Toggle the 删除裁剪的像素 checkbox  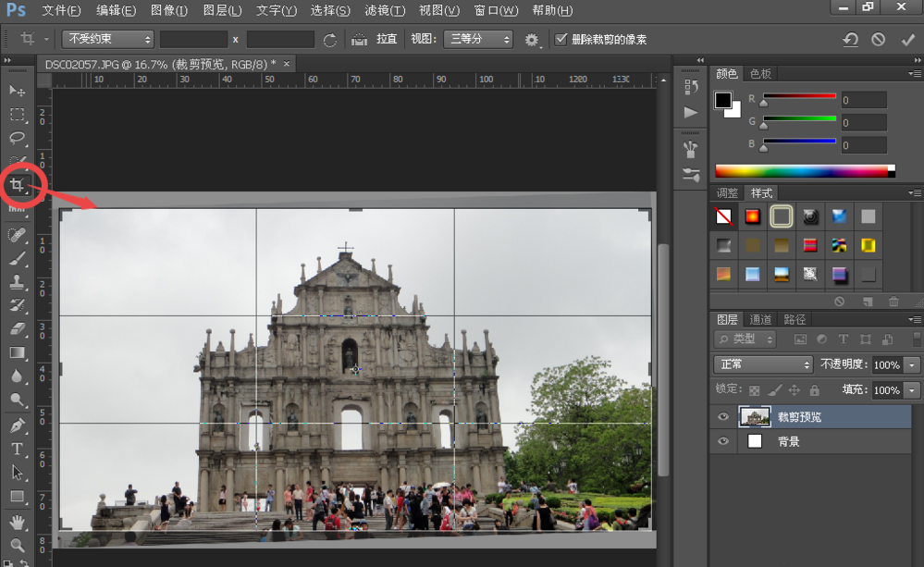tap(561, 40)
